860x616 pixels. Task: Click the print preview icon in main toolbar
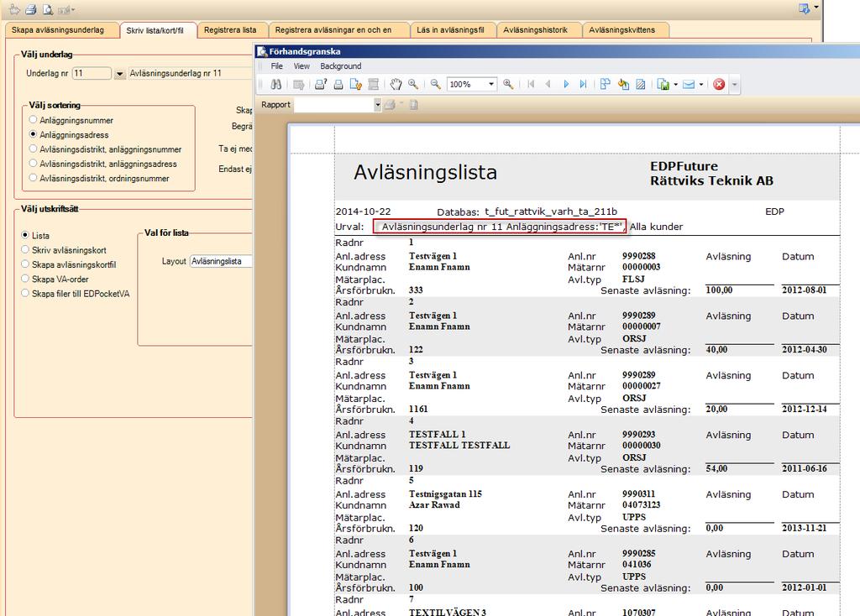pyautogui.click(x=48, y=9)
